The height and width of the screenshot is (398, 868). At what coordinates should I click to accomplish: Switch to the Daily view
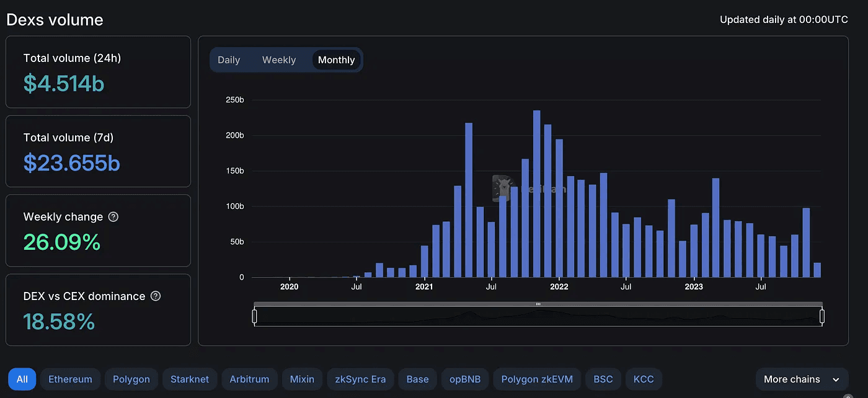(229, 60)
